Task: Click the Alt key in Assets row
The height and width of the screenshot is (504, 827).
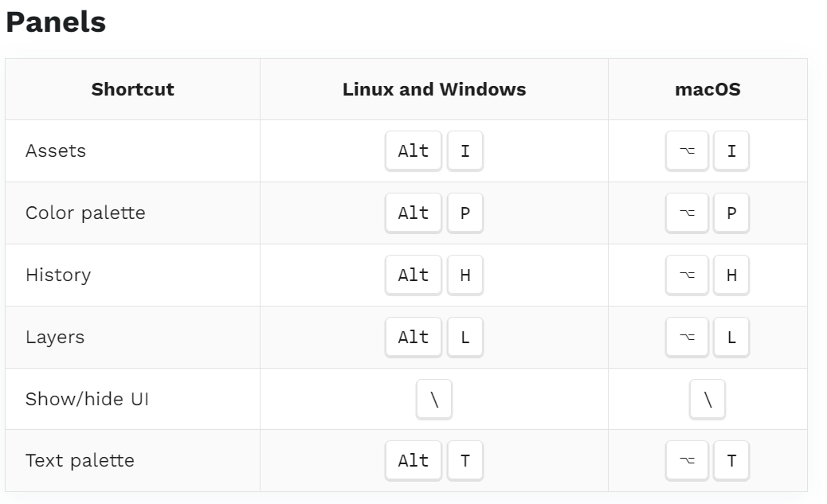Action: (413, 150)
